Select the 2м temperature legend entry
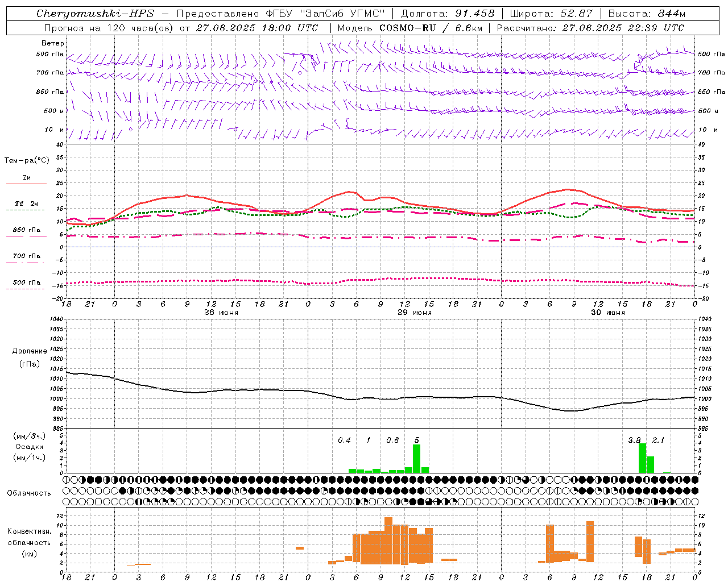The height and width of the screenshot is (582, 728). (x=27, y=178)
